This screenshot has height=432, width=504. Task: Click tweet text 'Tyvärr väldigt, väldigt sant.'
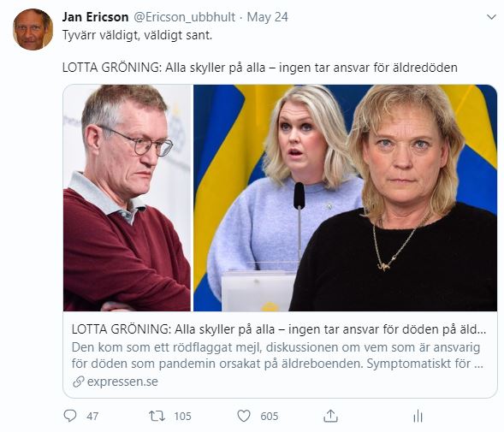tap(137, 35)
